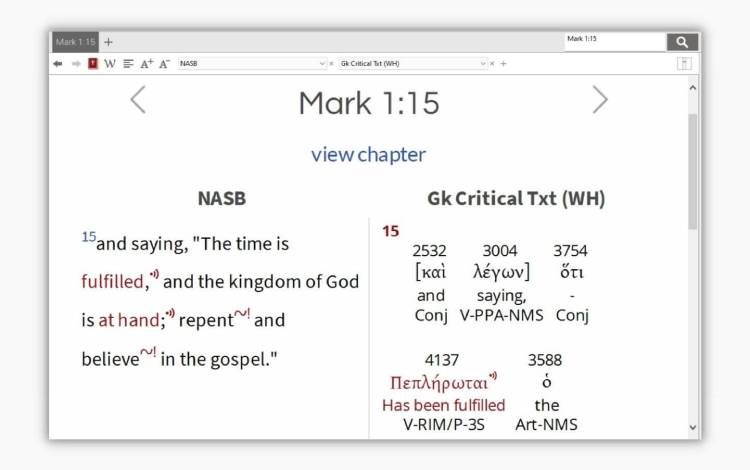Screen dimensions: 750x470
Task: Decrease font size with A- icon
Action: [164, 63]
